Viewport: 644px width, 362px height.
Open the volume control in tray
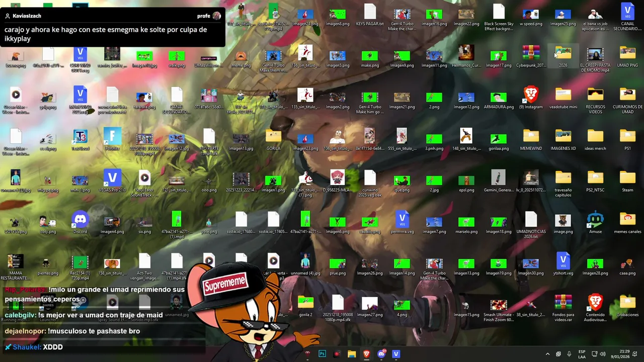[x=603, y=354]
